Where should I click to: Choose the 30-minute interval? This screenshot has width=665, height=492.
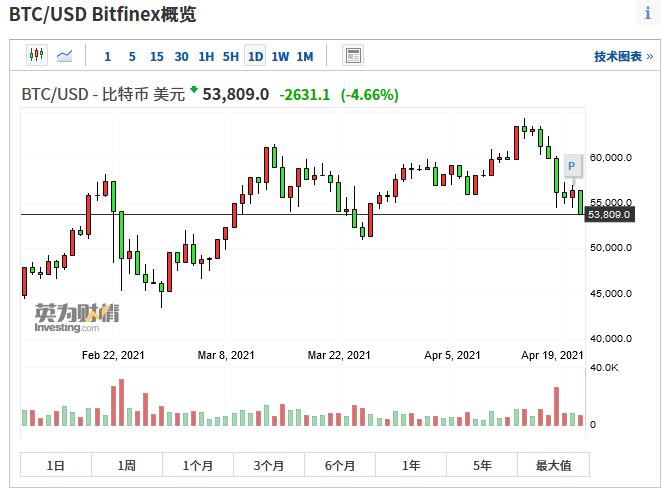(181, 56)
